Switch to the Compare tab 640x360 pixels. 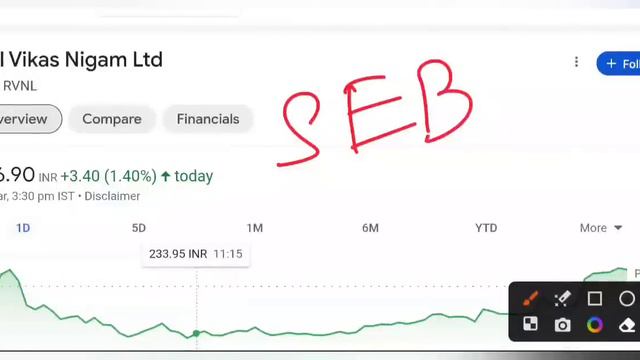point(112,119)
